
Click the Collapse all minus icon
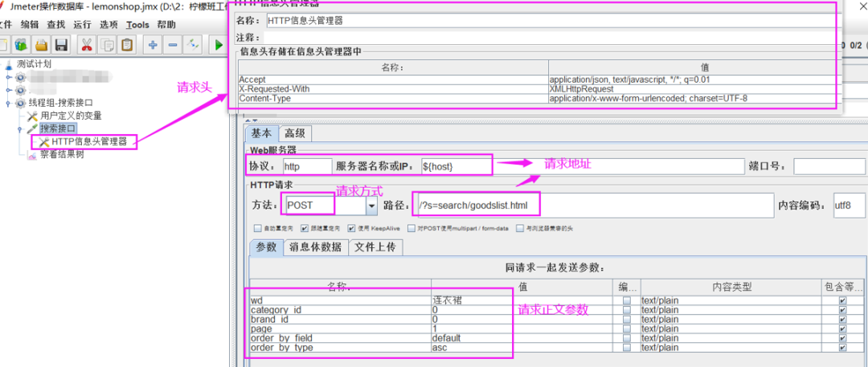tap(173, 44)
